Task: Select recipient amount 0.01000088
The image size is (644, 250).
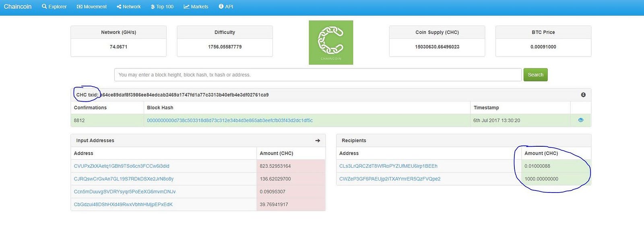Action: (x=537, y=166)
